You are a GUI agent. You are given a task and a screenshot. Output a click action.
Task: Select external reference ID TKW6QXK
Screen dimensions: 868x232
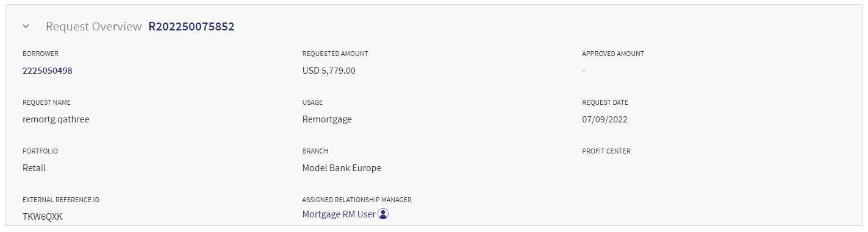(43, 216)
